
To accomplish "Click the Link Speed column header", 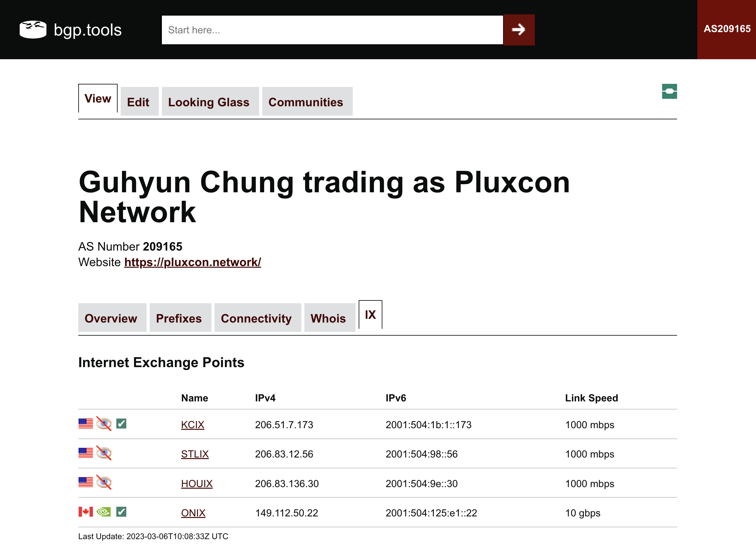I will pos(592,398).
